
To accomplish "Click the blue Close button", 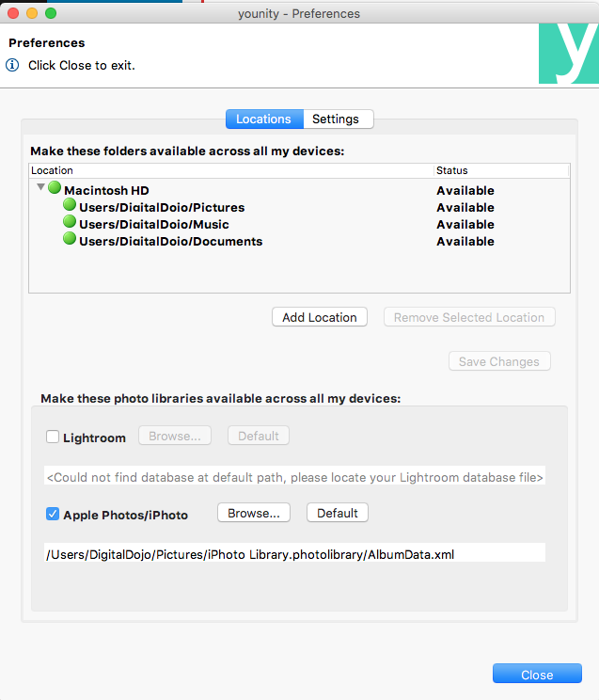I will [x=537, y=674].
